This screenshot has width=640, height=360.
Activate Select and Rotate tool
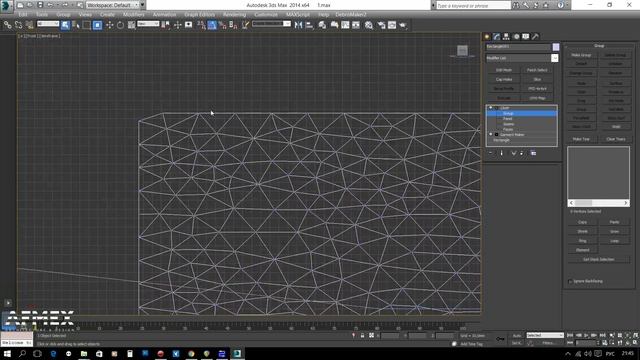[120, 25]
